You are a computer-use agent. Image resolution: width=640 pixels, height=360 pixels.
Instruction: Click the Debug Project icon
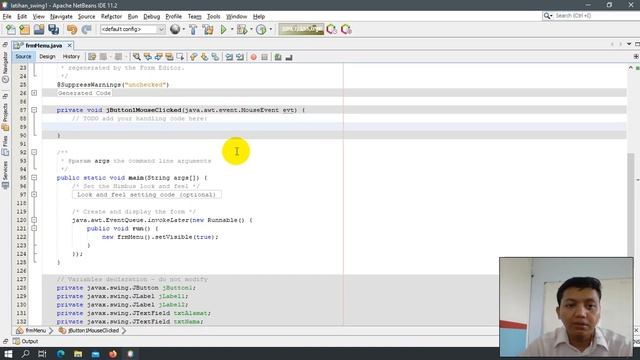[242, 29]
